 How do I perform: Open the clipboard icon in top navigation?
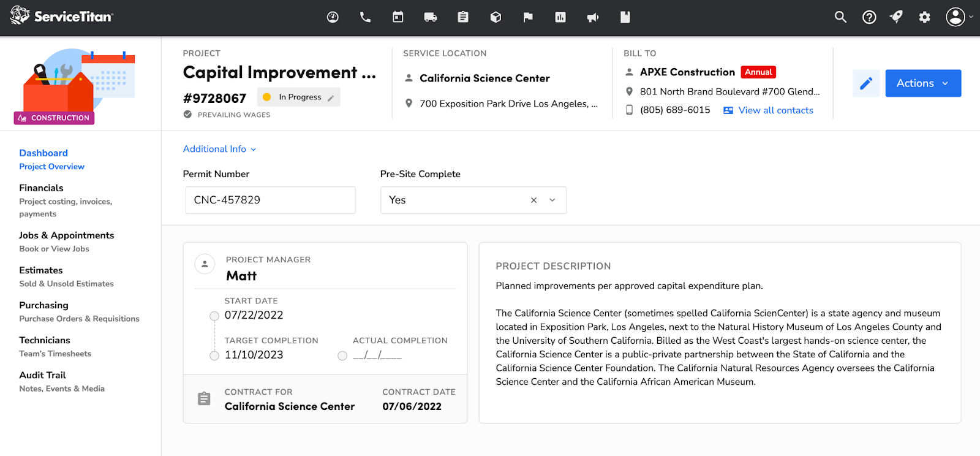(463, 17)
